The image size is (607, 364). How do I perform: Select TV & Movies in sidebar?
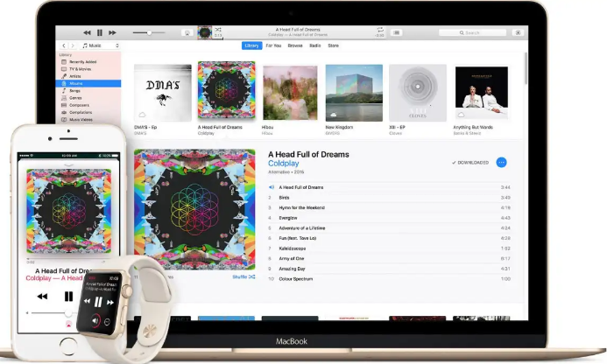88,69
